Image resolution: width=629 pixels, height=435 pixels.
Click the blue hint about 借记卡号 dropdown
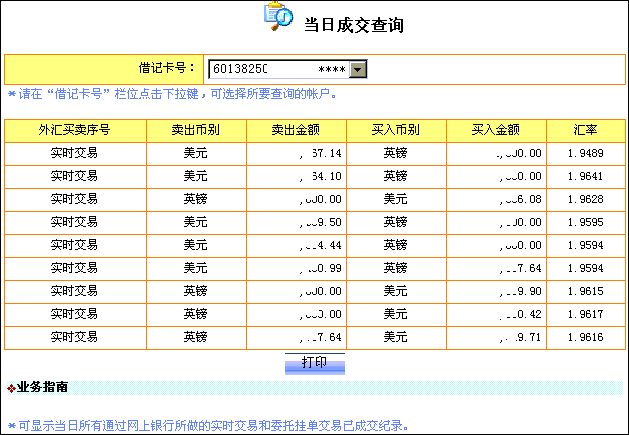click(x=173, y=94)
